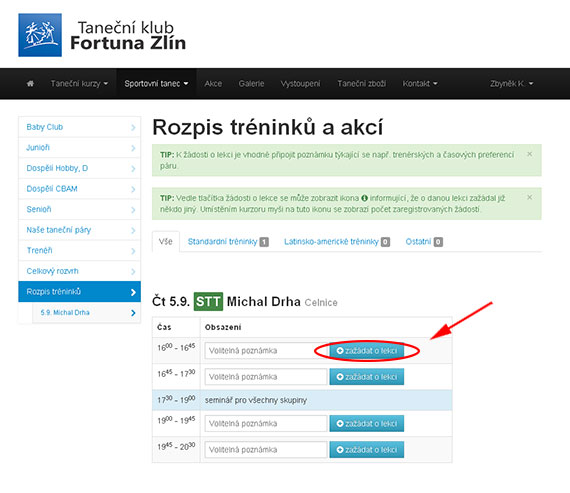
Task: Click the green STT badge
Action: (x=208, y=301)
